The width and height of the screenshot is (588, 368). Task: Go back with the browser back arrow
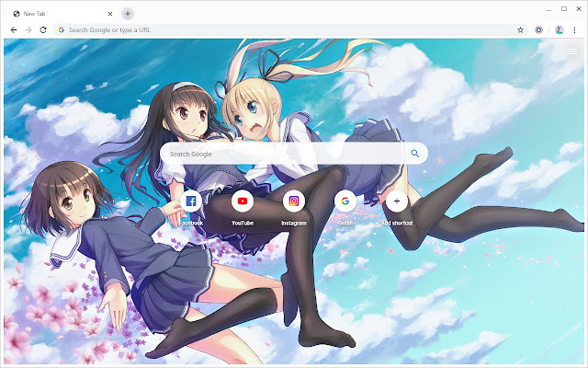(x=14, y=30)
